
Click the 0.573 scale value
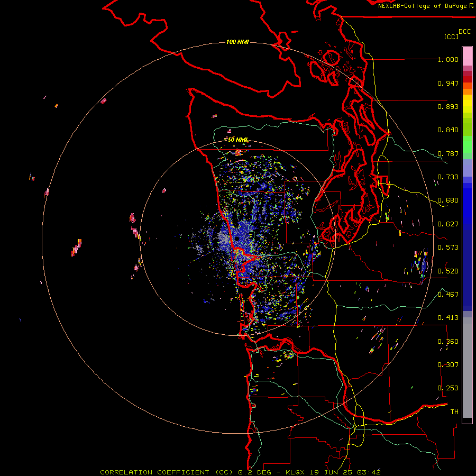point(448,248)
